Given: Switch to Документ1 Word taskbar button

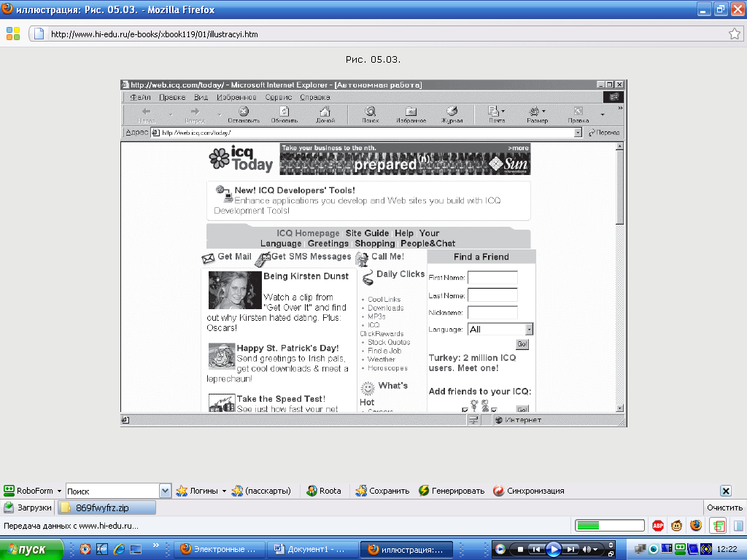Looking at the screenshot, I should coord(312,550).
